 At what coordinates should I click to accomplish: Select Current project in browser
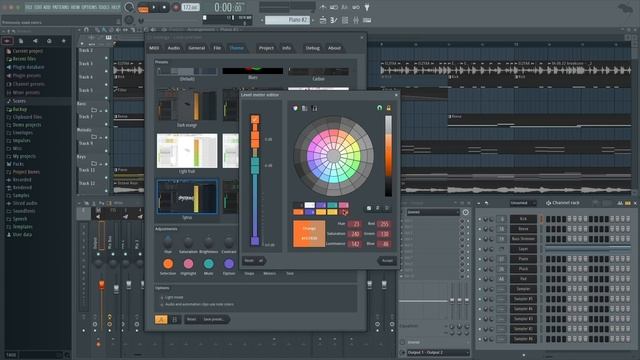click(x=27, y=51)
